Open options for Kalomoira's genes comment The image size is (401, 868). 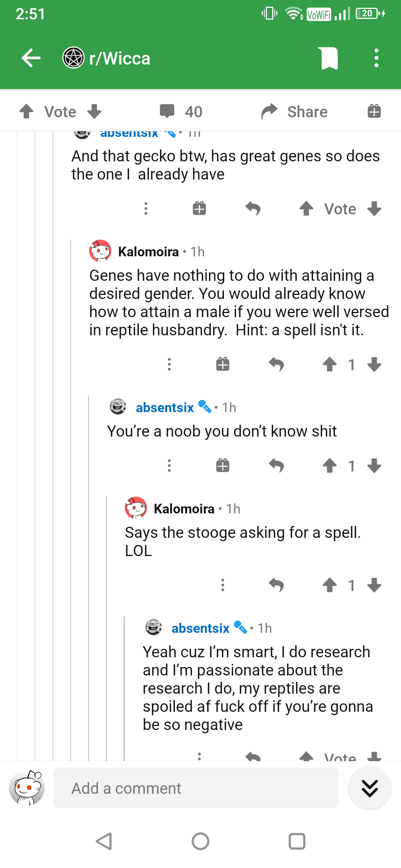[169, 364]
